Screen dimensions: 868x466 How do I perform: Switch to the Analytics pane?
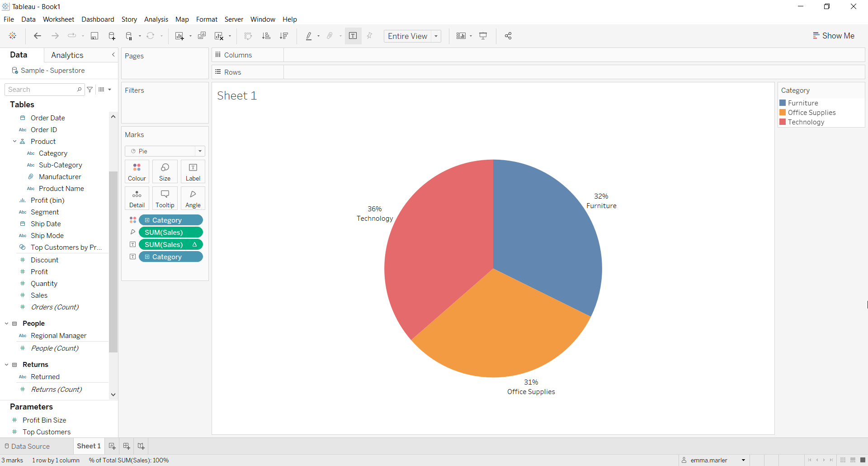pos(67,55)
